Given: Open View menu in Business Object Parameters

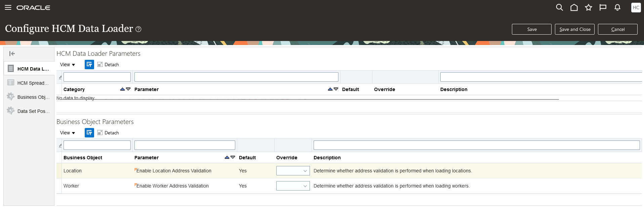Looking at the screenshot, I should [x=68, y=133].
